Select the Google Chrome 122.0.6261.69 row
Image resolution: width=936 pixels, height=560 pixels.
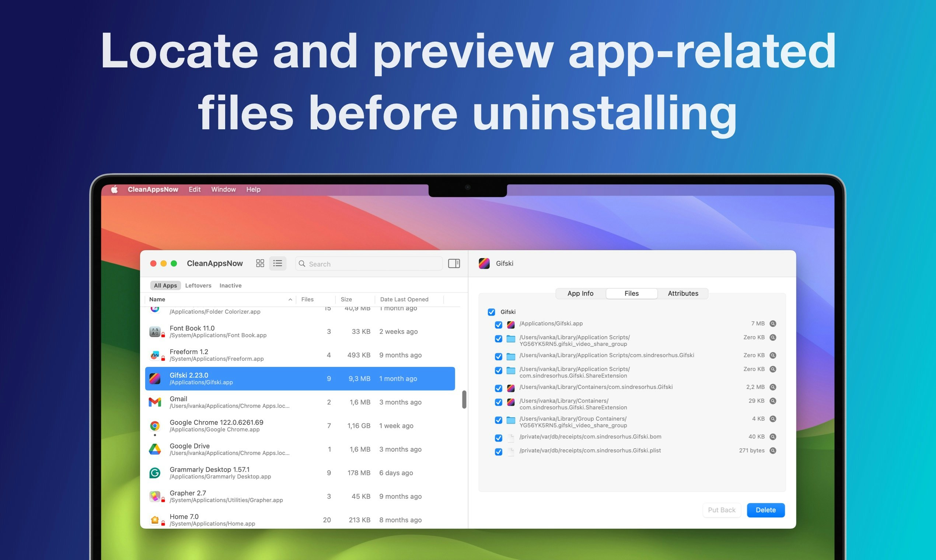(300, 426)
